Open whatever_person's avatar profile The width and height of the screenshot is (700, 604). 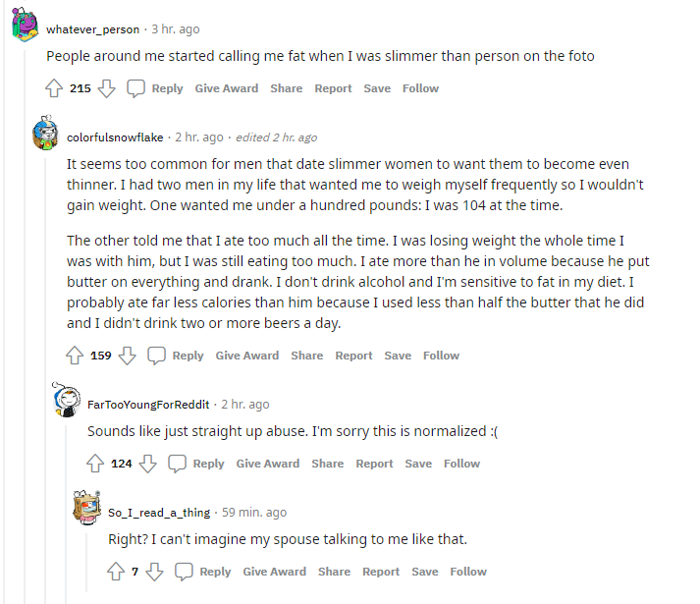25,25
